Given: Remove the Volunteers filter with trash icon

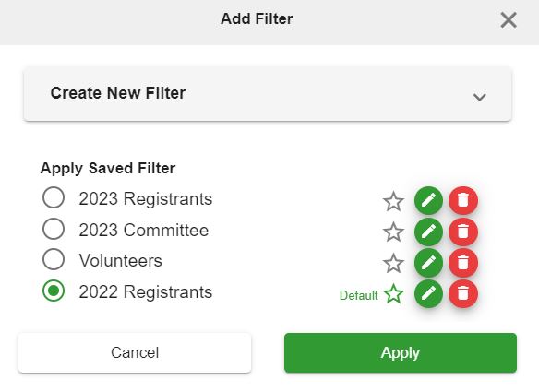Looking at the screenshot, I should coord(463,263).
